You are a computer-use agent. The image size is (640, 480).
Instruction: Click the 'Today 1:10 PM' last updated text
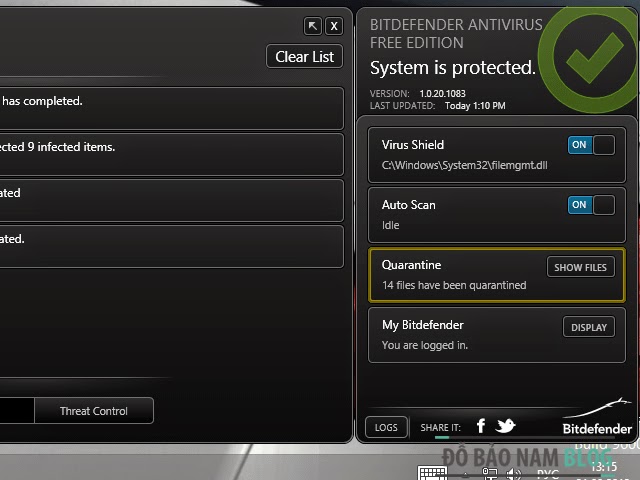pyautogui.click(x=475, y=106)
